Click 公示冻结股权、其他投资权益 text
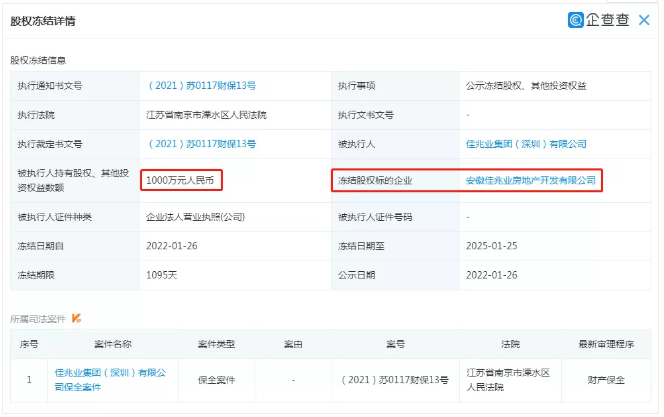 click(526, 86)
